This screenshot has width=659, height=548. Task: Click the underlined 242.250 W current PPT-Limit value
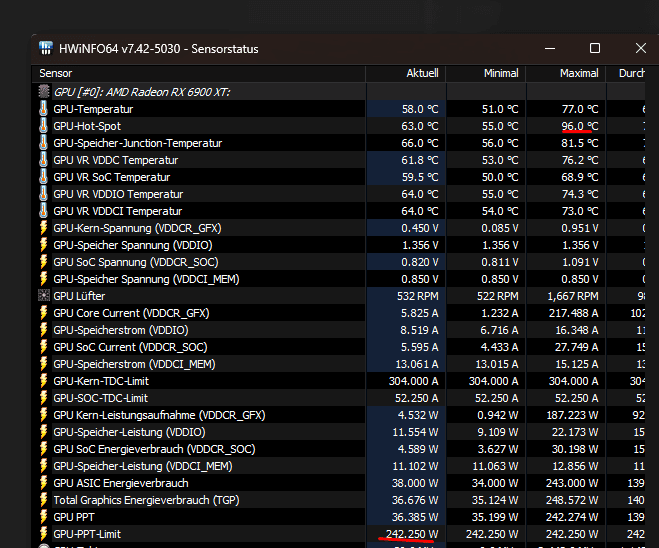(412, 534)
